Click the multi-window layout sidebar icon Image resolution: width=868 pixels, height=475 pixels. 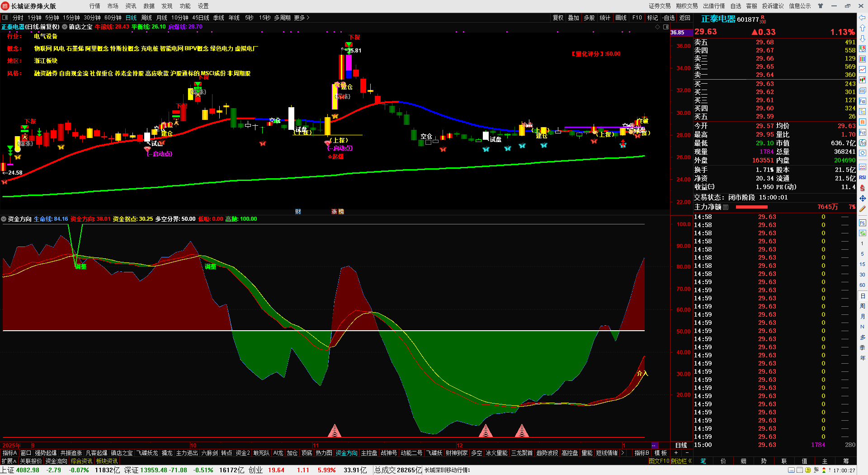pyautogui.click(x=863, y=90)
